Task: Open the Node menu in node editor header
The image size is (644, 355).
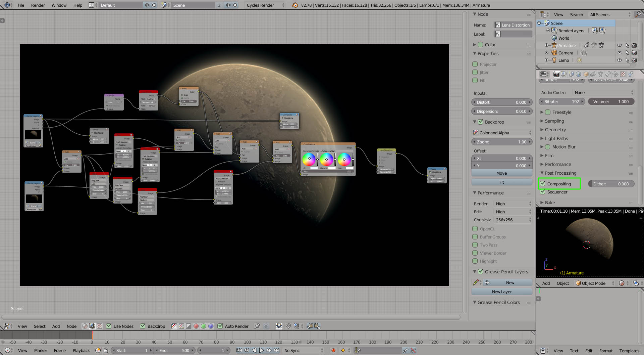Action: pos(71,326)
